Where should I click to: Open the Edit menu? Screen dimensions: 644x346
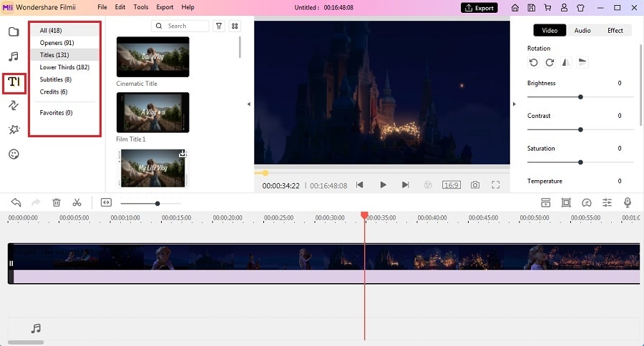click(120, 7)
